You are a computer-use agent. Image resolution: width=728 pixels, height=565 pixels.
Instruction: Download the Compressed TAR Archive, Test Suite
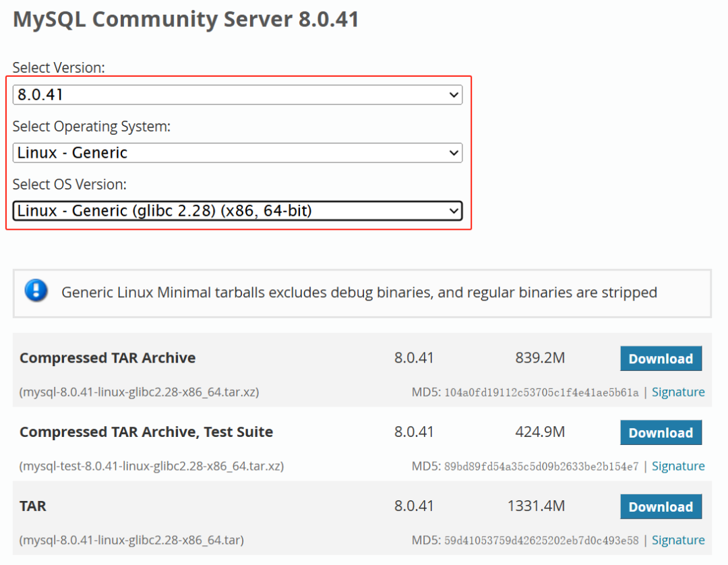tap(661, 433)
